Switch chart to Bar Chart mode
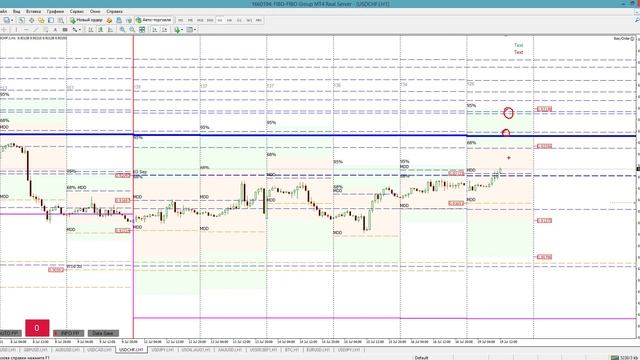The height and width of the screenshot is (360, 640). [x=91, y=29]
